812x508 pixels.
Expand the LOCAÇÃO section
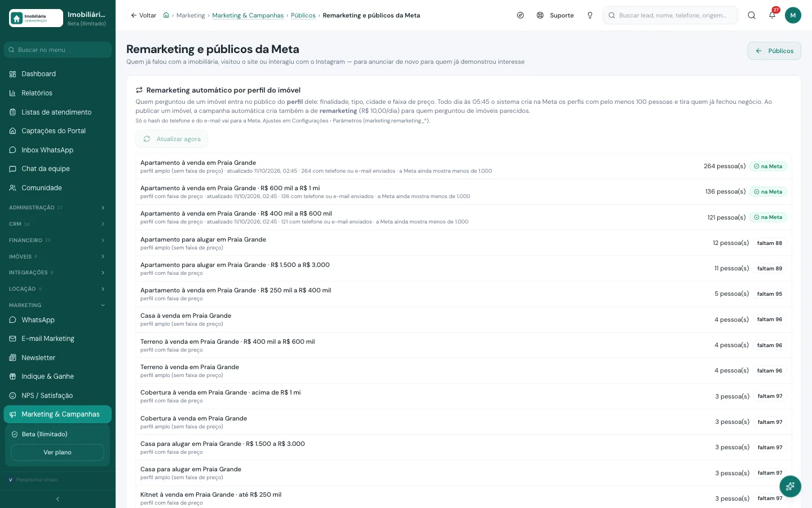[x=58, y=289]
